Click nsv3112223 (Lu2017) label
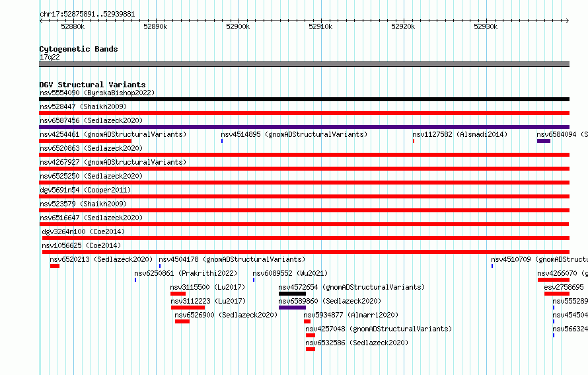 coord(209,301)
